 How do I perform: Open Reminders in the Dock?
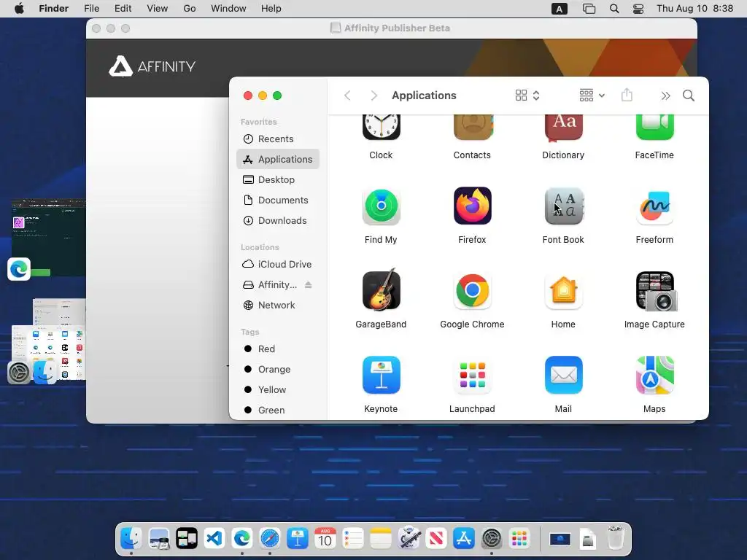[x=353, y=539]
